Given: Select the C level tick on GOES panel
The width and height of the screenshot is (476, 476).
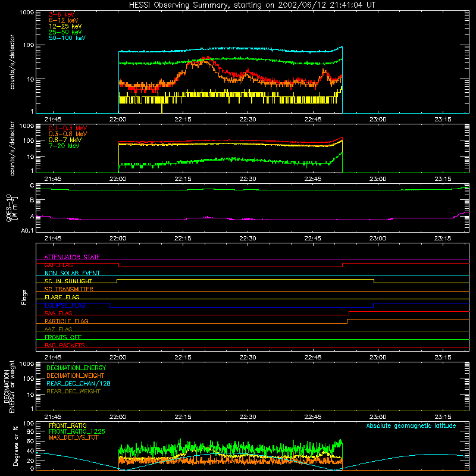Looking at the screenshot, I should [x=32, y=186].
